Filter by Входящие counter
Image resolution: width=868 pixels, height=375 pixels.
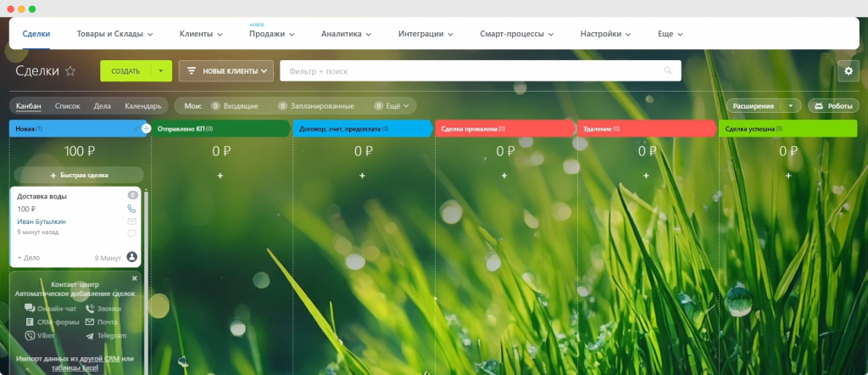tap(235, 106)
